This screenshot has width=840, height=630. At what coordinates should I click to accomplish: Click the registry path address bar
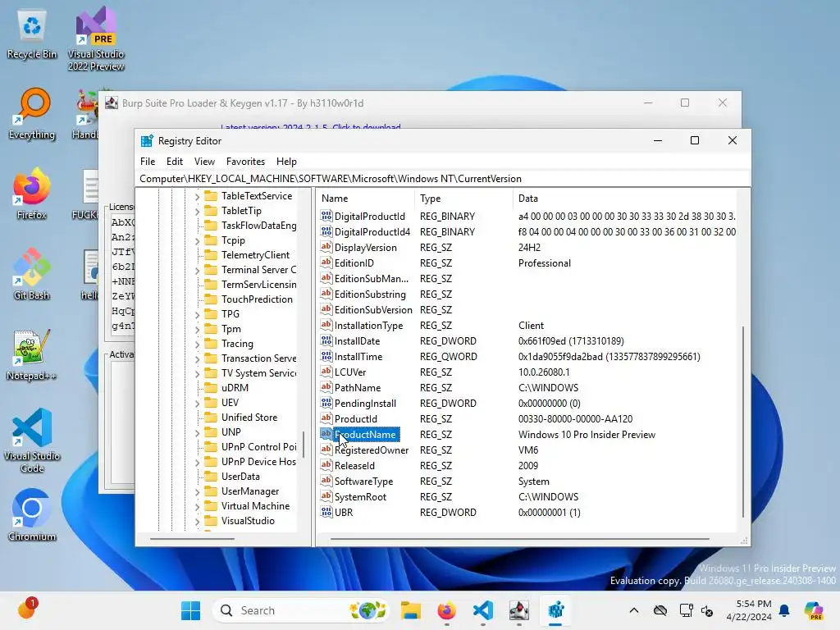pos(442,178)
